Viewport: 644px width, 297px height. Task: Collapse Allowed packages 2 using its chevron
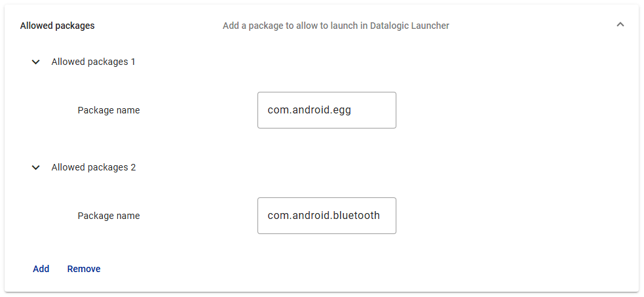point(36,168)
